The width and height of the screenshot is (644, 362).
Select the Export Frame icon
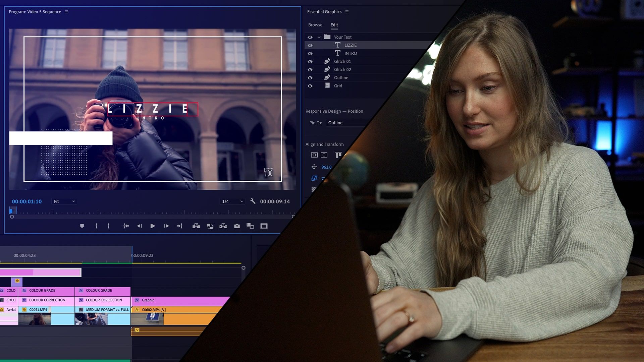click(236, 226)
